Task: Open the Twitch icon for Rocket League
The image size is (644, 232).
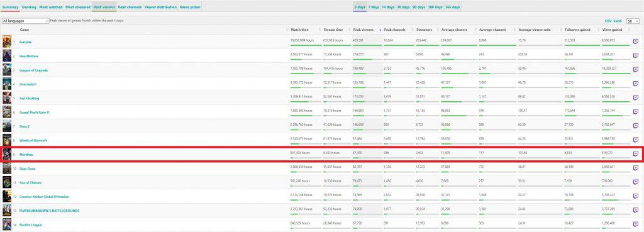Action: (635, 224)
